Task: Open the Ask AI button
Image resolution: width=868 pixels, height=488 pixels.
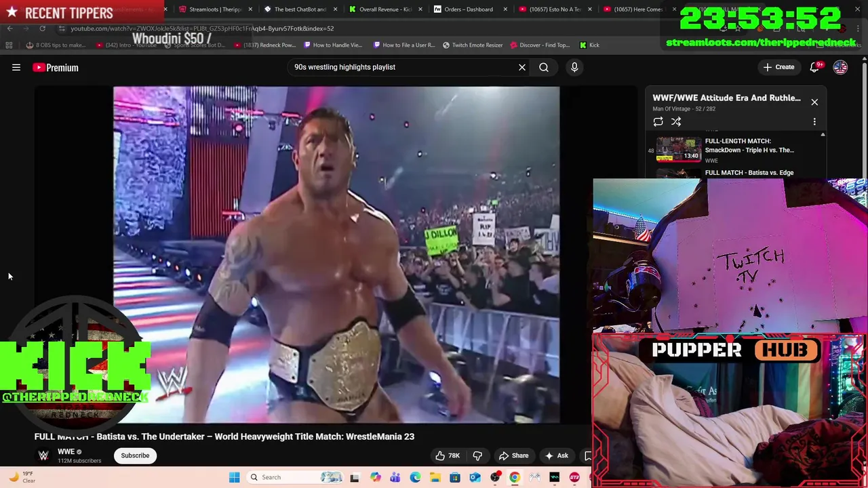Action: pyautogui.click(x=557, y=455)
